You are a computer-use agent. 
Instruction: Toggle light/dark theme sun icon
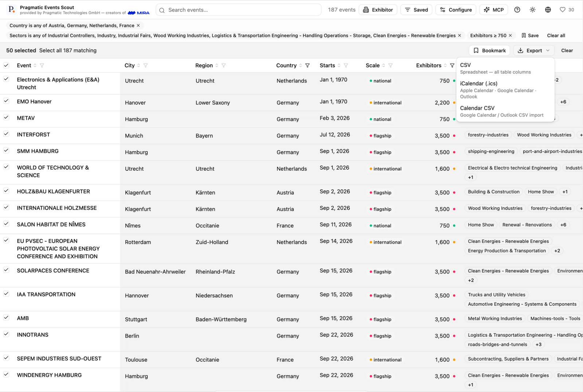(532, 10)
